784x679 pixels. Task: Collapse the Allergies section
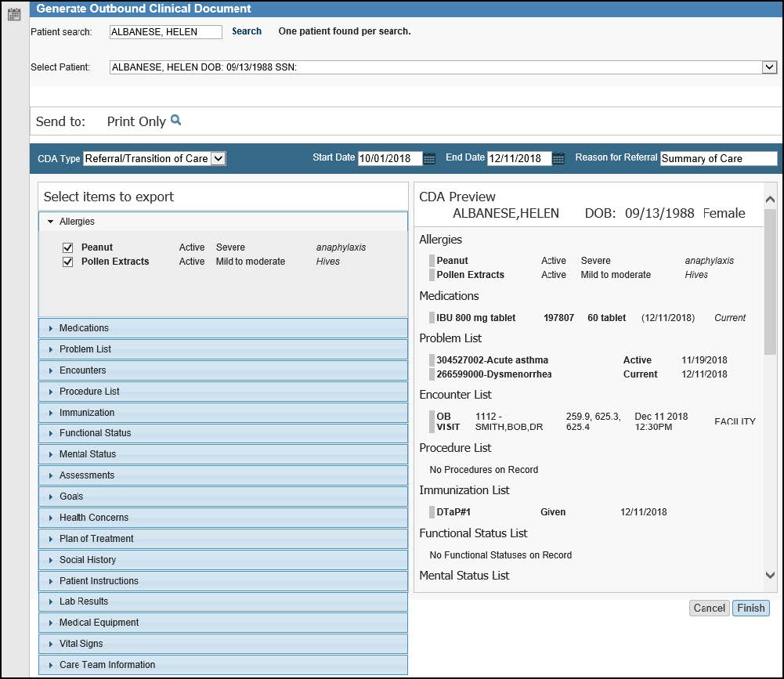tap(223, 222)
